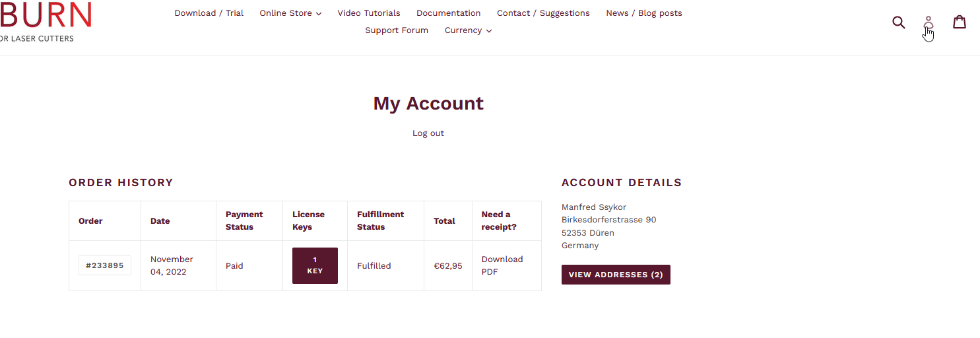Visit the Support Forum link
The height and width of the screenshot is (338, 980).
point(397,30)
